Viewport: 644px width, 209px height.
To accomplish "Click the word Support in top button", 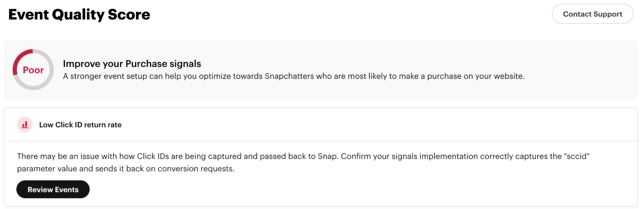I will [608, 14].
